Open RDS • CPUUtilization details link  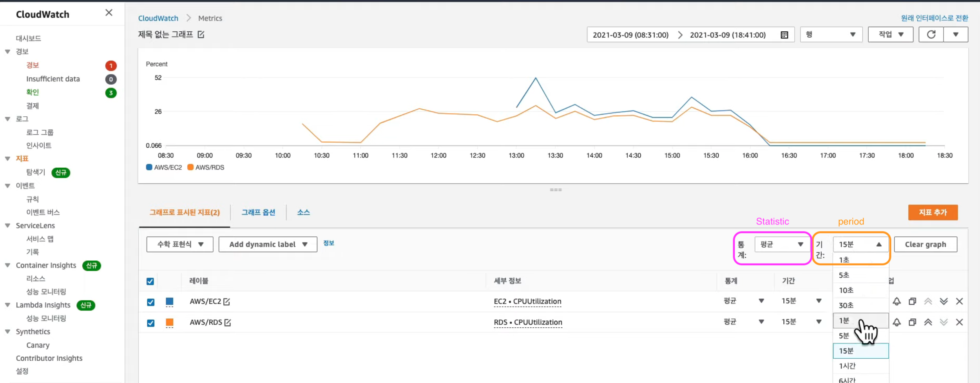click(528, 322)
